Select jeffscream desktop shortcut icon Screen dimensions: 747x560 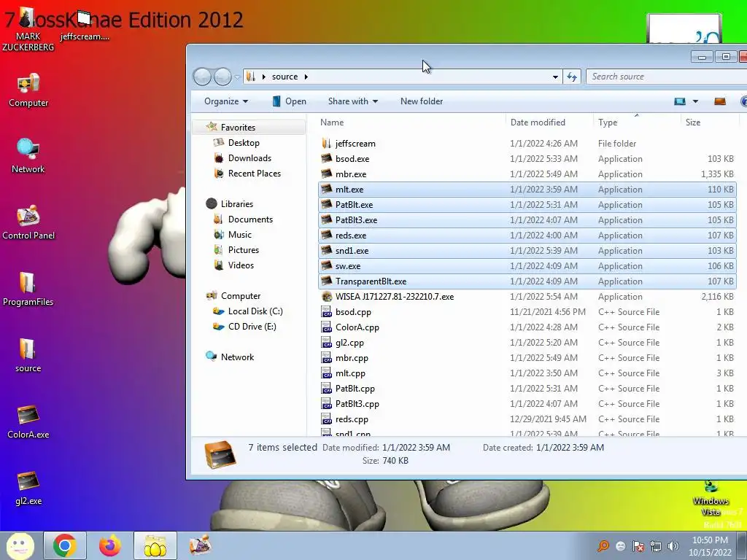[85, 25]
